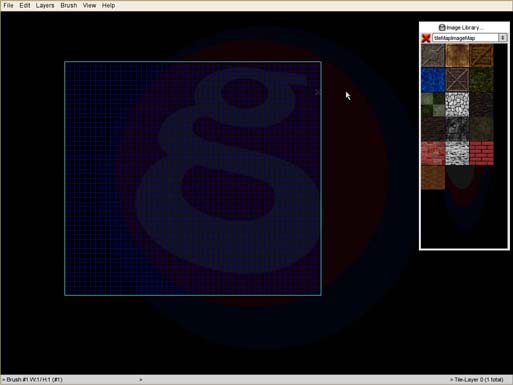Click the Tile-Layer 0 (1 total) status text
Image resolution: width=513 pixels, height=385 pixels.
(x=477, y=380)
